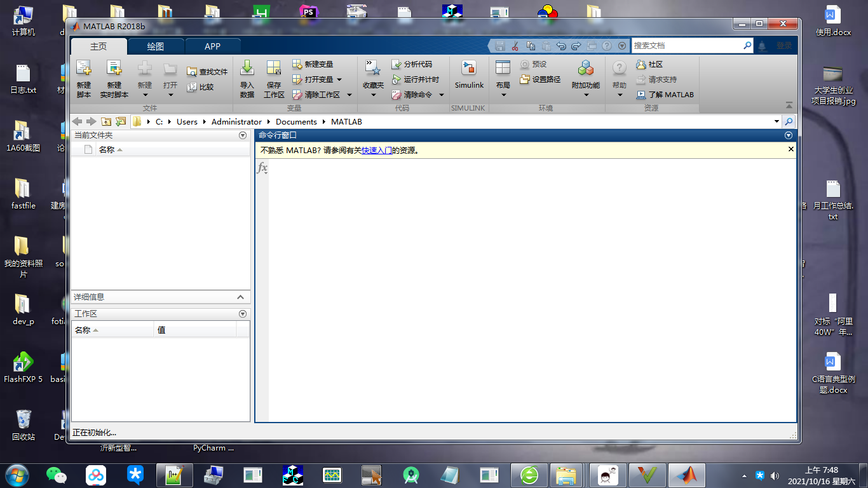868x488 pixels.
Task: Collapse the Details (详细信息) panel
Action: 240,297
